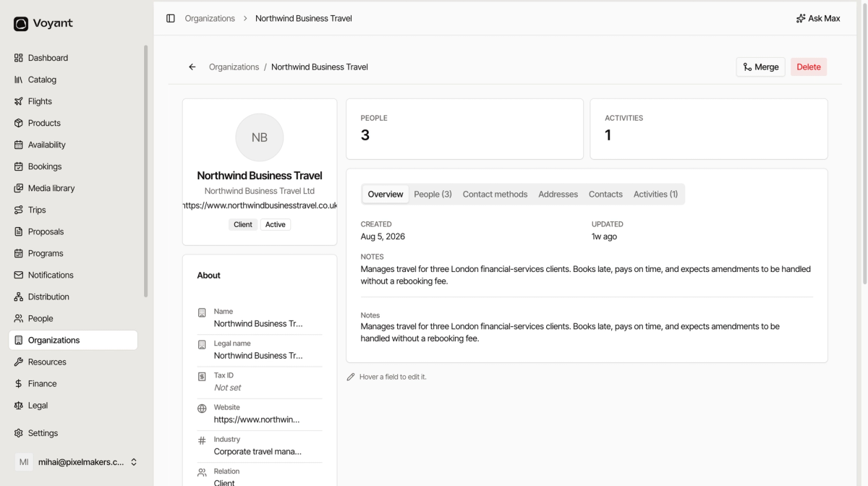Screen dimensions: 868x486
Task: Click the ACTIVITIES 1 stat card
Action: pyautogui.click(x=709, y=129)
